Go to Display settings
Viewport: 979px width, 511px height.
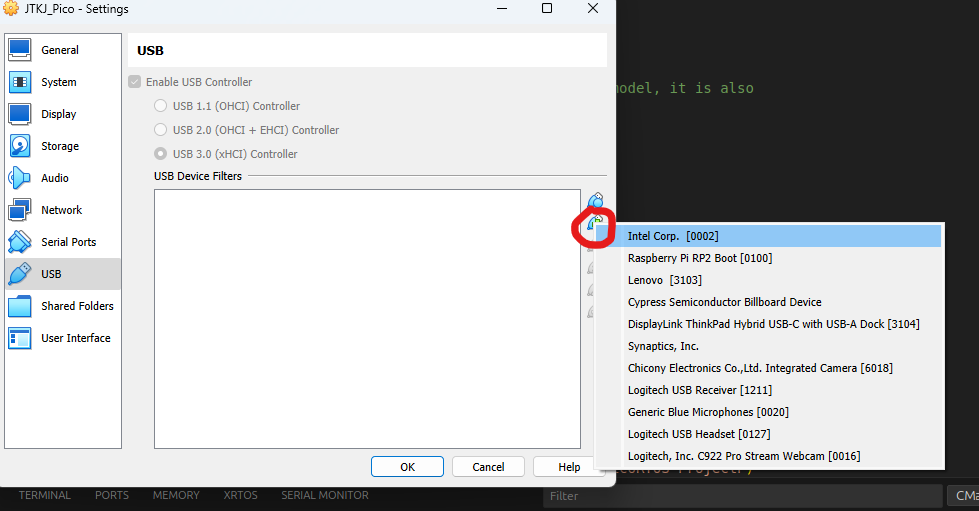(63, 114)
